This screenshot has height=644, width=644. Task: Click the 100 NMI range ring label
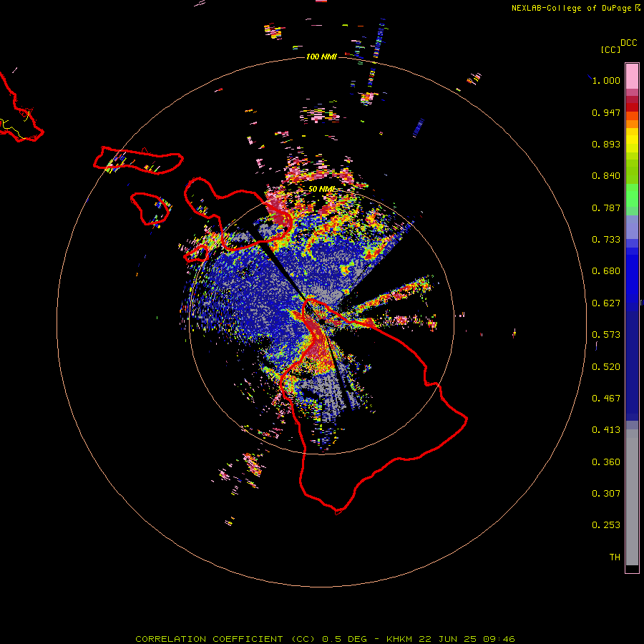coord(321,57)
